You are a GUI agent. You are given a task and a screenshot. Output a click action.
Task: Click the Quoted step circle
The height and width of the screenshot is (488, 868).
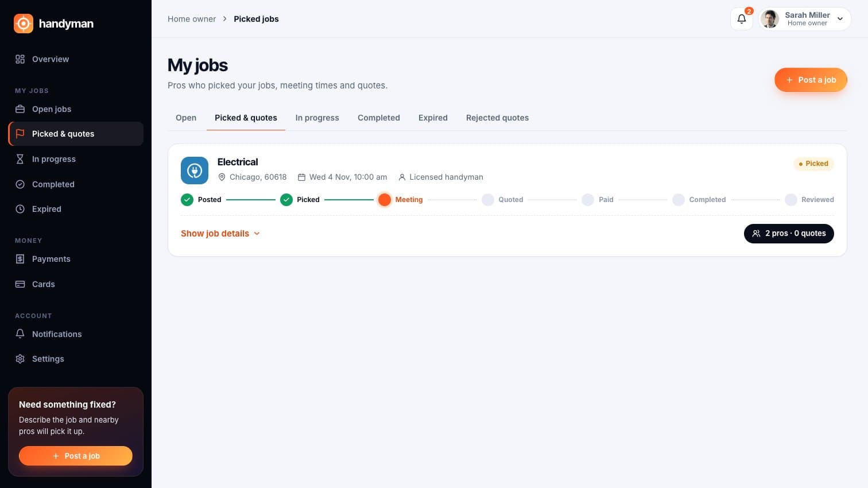coord(488,200)
